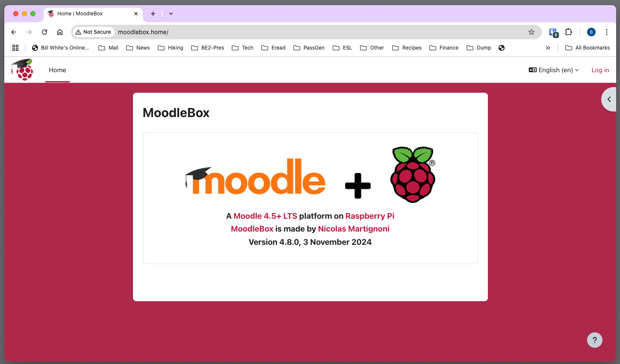Open the PassGen bookmarks folder

coord(309,48)
